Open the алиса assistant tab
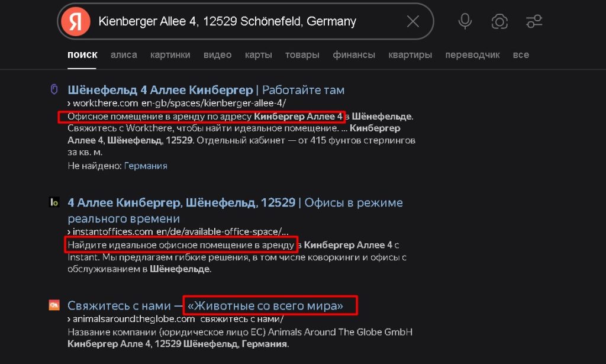 [123, 54]
